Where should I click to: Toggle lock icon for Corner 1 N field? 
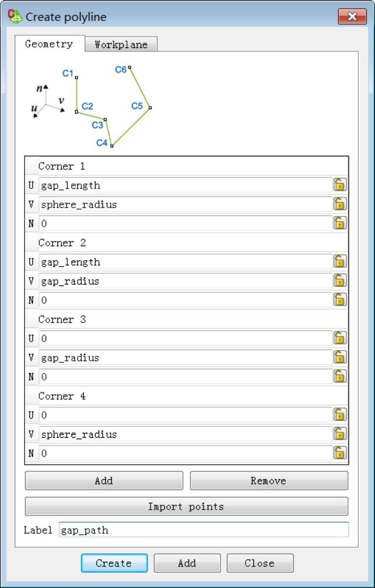click(340, 223)
